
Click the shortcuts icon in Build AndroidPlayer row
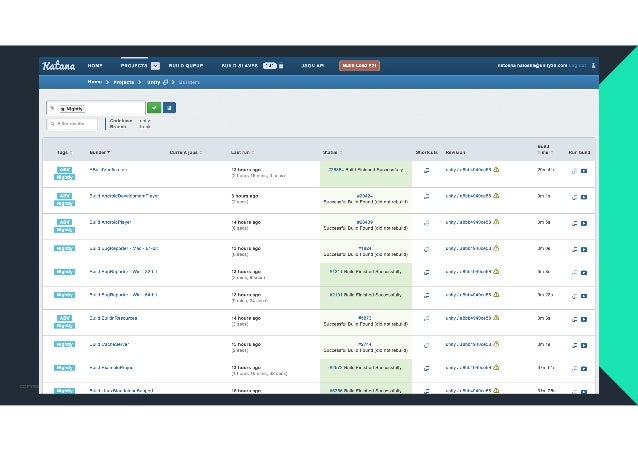[426, 223]
